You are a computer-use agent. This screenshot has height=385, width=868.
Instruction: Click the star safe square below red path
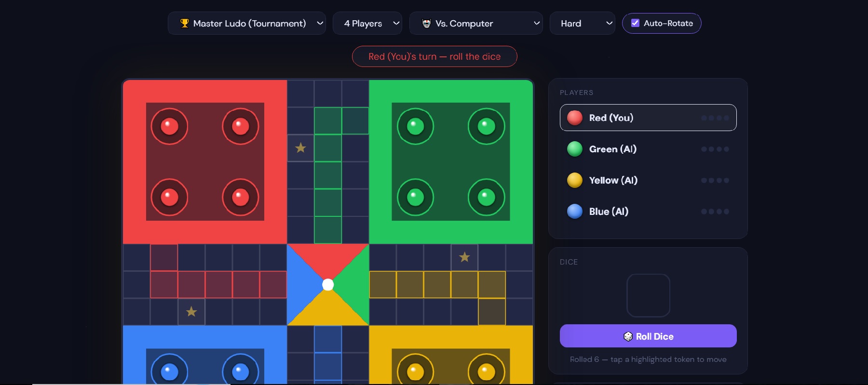click(x=191, y=312)
